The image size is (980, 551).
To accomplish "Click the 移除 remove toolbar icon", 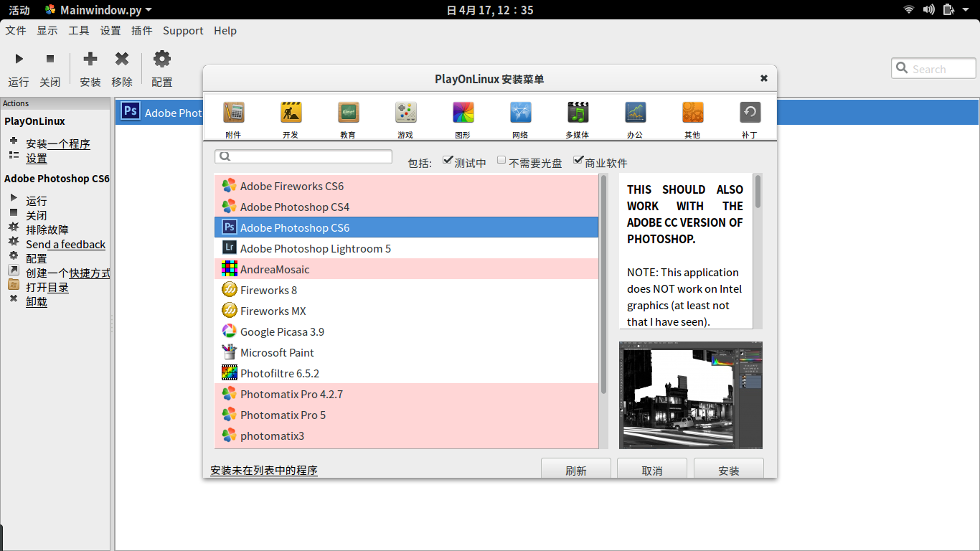I will [122, 59].
